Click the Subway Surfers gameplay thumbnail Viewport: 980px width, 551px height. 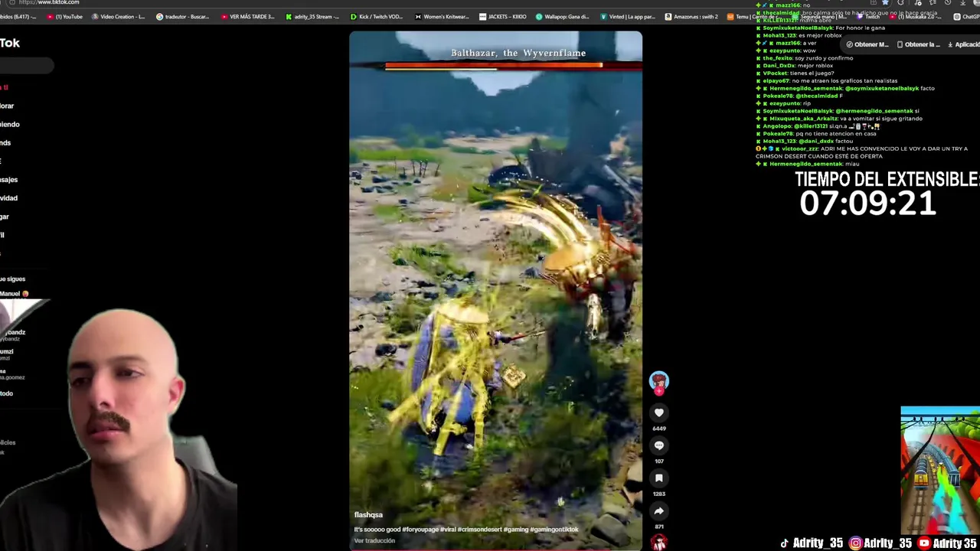click(940, 471)
